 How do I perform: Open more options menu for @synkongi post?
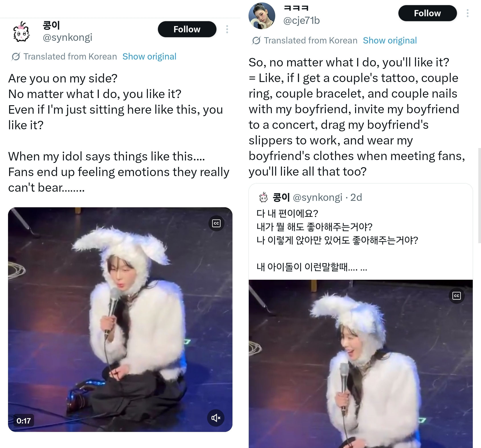pyautogui.click(x=227, y=29)
